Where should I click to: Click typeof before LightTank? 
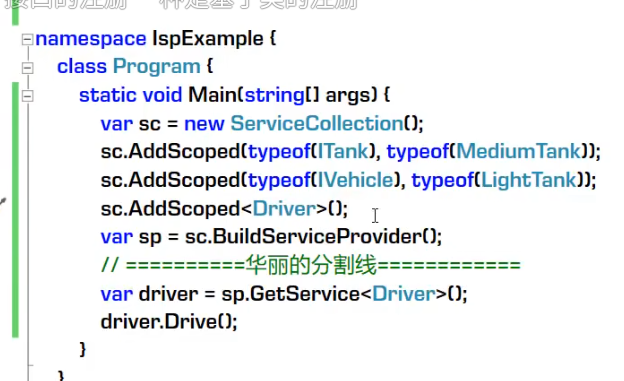coord(443,180)
